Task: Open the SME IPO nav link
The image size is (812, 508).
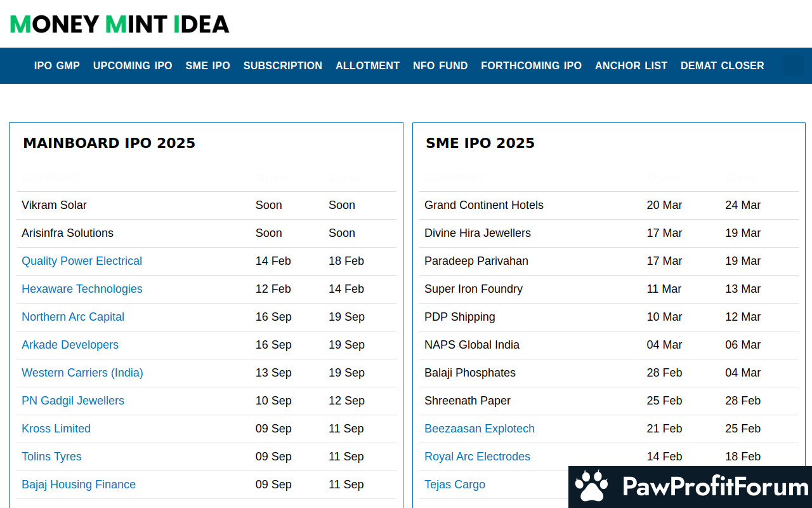Action: coord(208,65)
